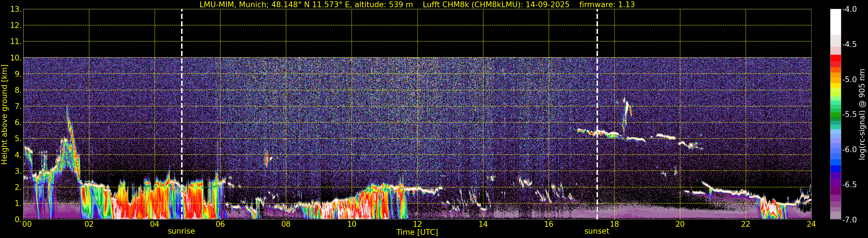This screenshot has width=868, height=238.
Task: Click the '06' hour tick label
Action: tap(220, 224)
